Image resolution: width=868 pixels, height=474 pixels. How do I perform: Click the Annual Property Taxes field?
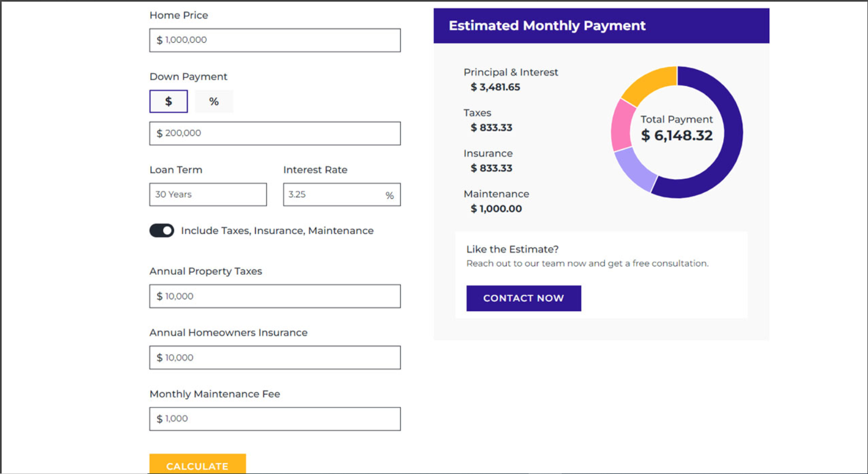click(275, 296)
